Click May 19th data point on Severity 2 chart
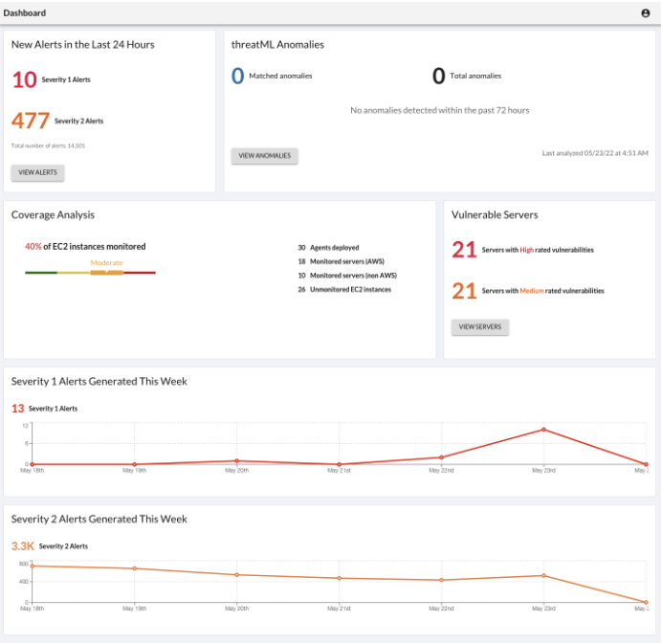 (134, 568)
